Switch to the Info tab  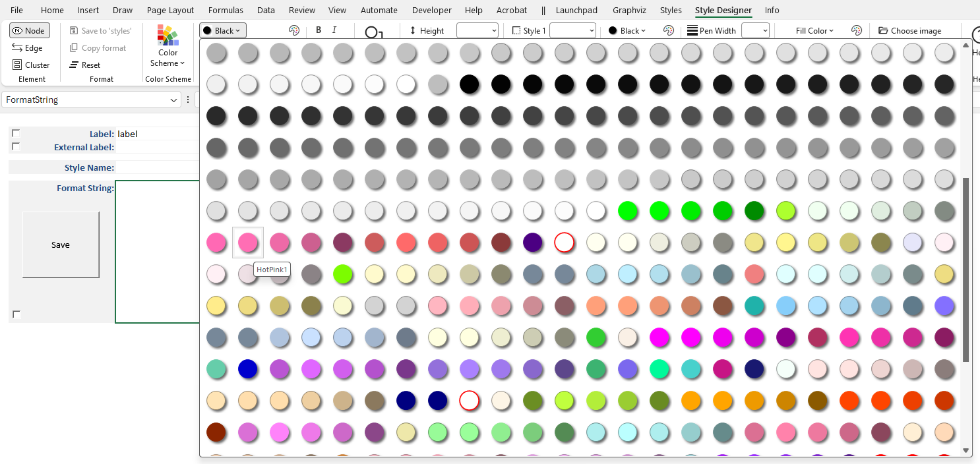click(x=772, y=10)
